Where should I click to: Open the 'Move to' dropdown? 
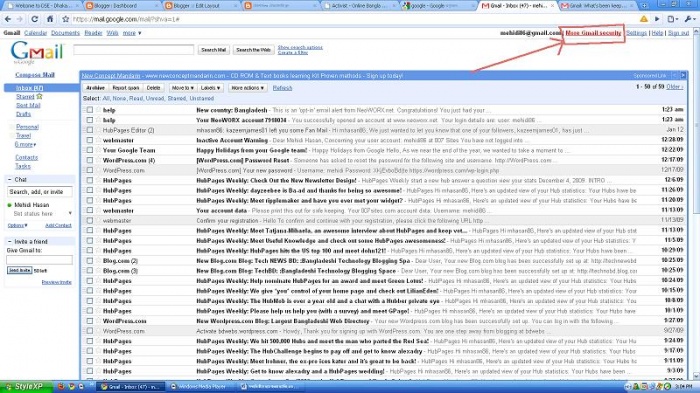[183, 88]
